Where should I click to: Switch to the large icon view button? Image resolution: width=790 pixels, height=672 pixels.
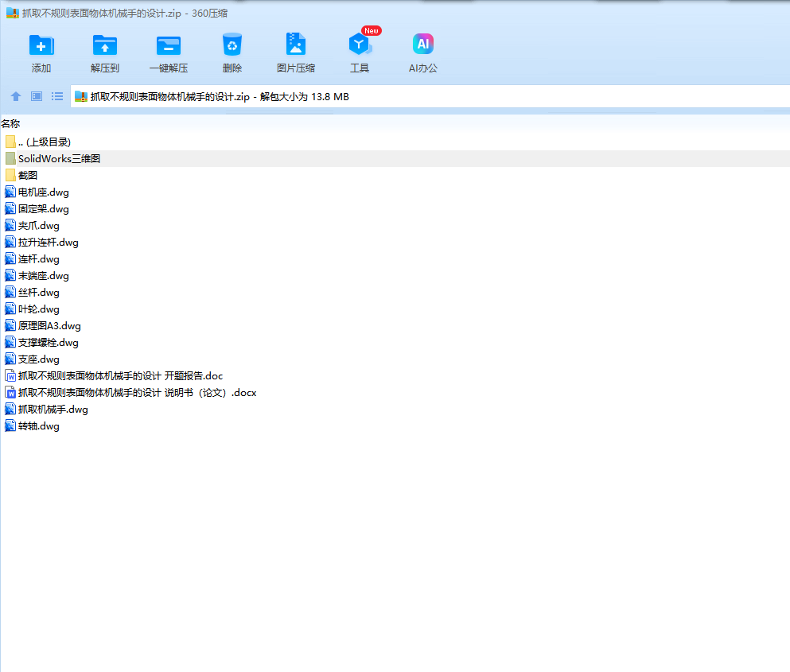coord(37,96)
